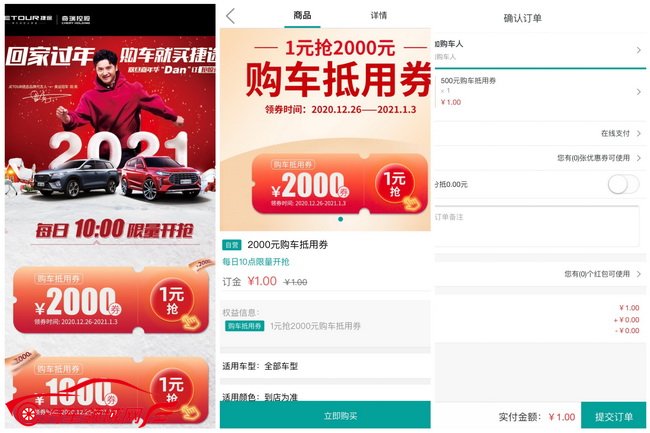
Task: Tap 1元抢 on 2000 coupon in poster
Action: [172, 302]
